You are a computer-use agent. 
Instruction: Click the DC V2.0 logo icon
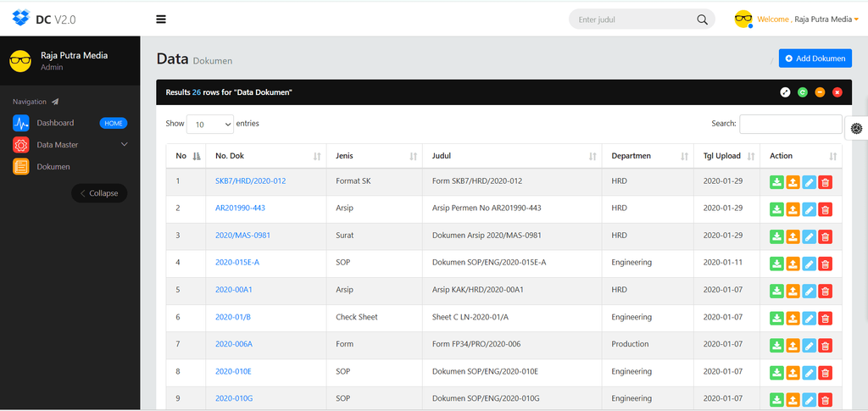(21, 19)
